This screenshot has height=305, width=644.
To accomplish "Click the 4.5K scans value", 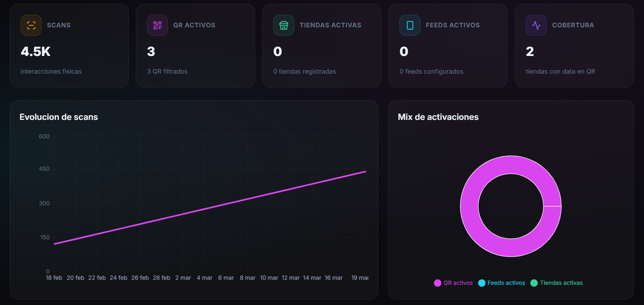I will point(36,51).
